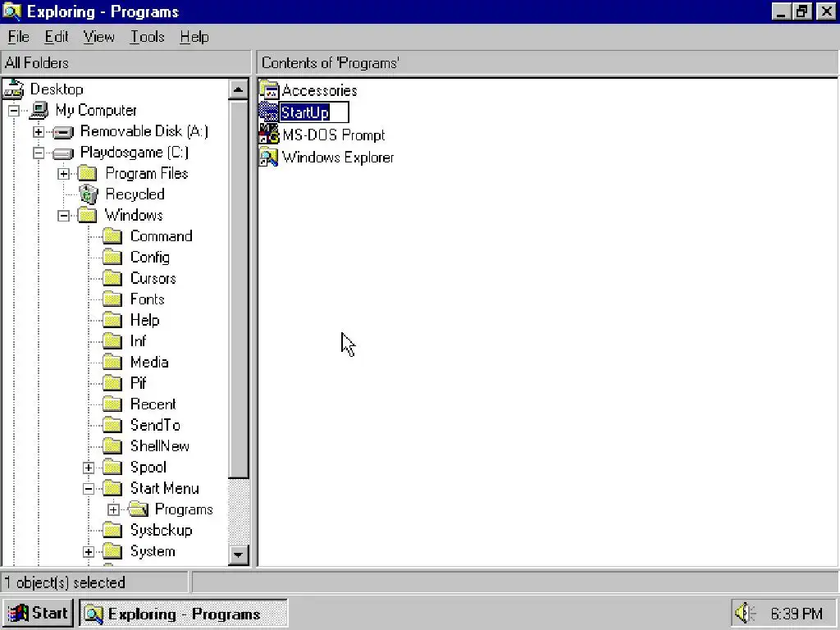Select the Inf folder icon
The width and height of the screenshot is (840, 630).
(112, 341)
